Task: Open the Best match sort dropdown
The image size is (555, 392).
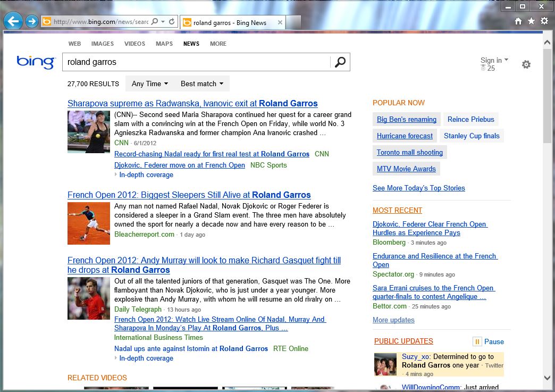Action: [202, 84]
